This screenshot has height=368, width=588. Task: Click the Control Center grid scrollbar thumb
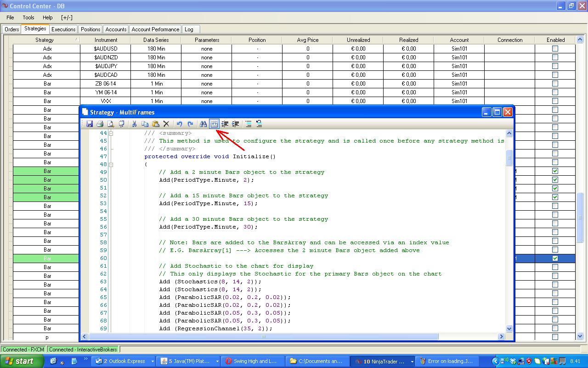click(580, 217)
